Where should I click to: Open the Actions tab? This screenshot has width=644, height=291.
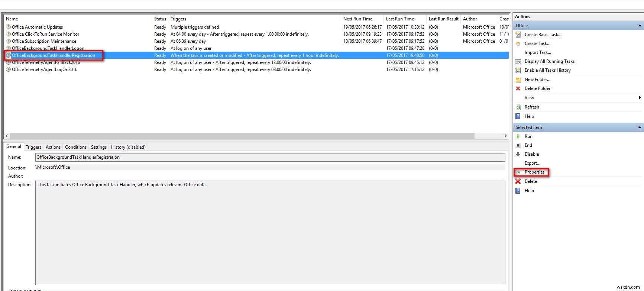pos(53,147)
